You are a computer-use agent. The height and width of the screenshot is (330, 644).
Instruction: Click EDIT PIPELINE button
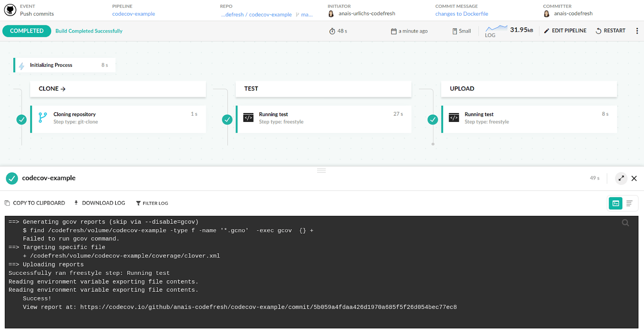pyautogui.click(x=565, y=31)
